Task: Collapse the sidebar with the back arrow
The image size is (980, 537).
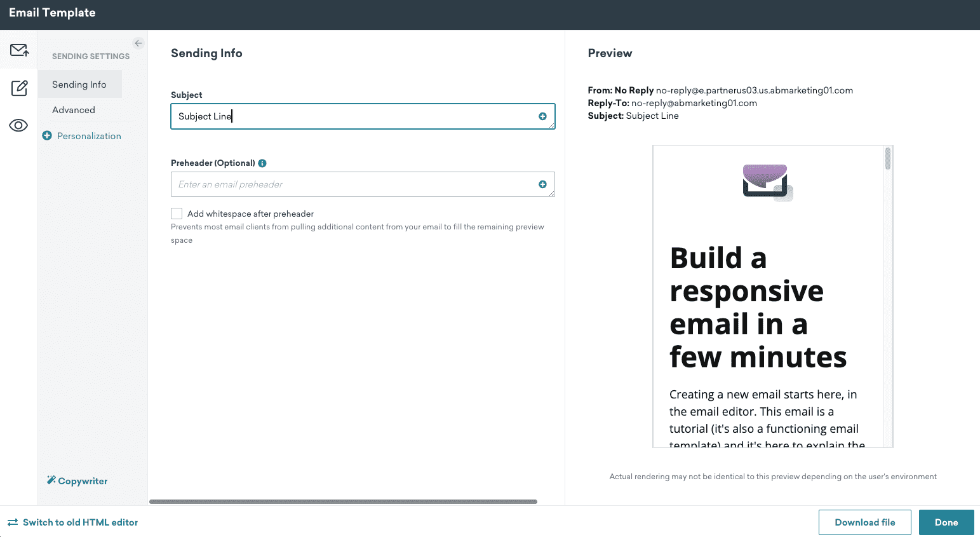Action: (138, 43)
